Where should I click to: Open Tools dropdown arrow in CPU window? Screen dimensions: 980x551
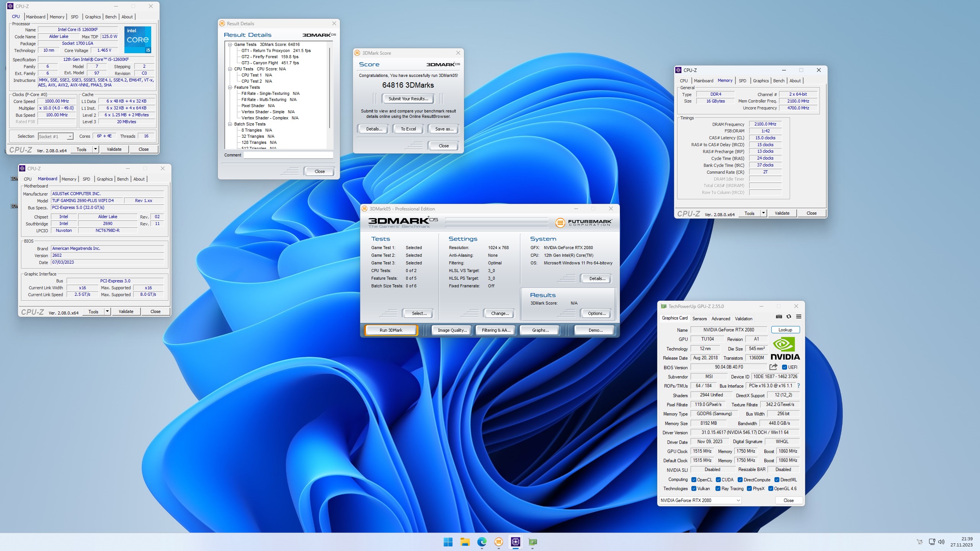[95, 149]
